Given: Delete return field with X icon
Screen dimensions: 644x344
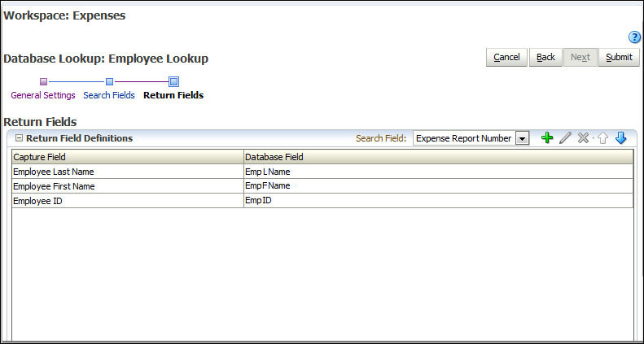Looking at the screenshot, I should point(583,138).
